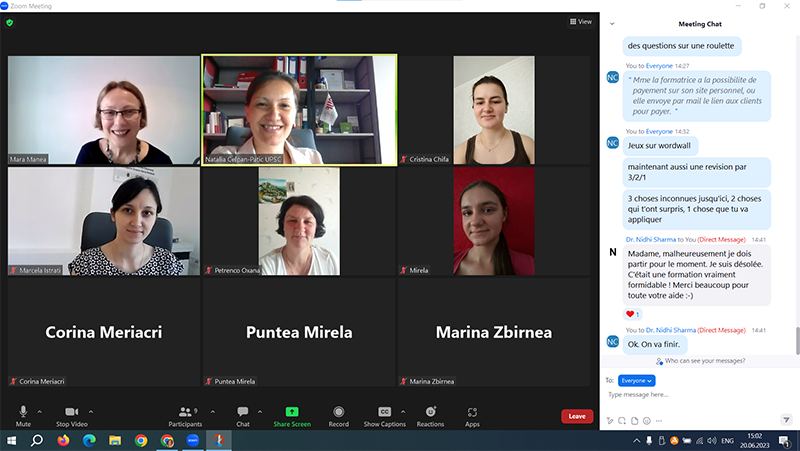Open the Everyone recipient dropdown

(x=636, y=380)
